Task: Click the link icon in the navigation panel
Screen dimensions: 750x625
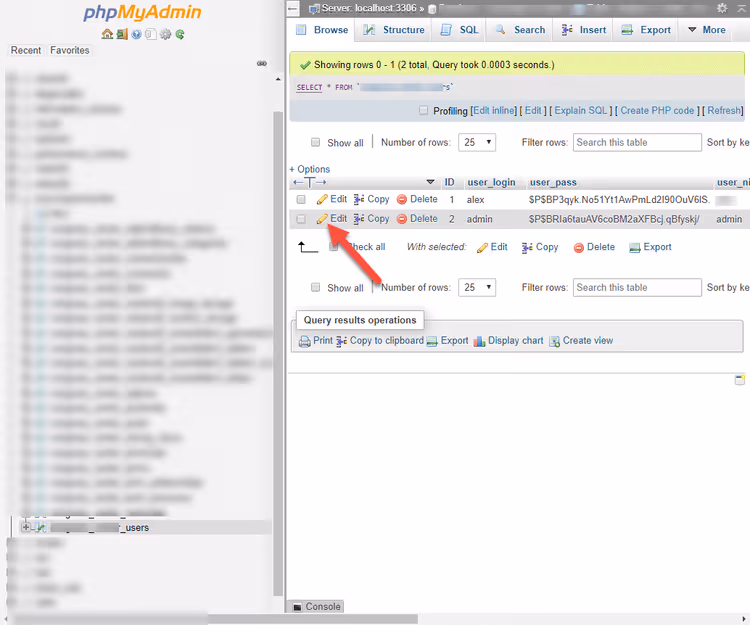Action: (x=262, y=63)
